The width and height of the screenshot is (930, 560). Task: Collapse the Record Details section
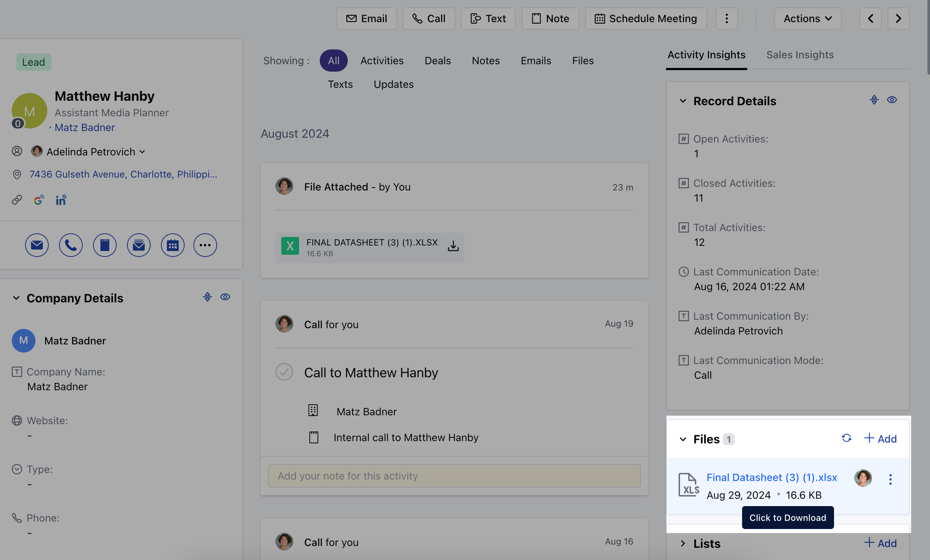tap(683, 101)
